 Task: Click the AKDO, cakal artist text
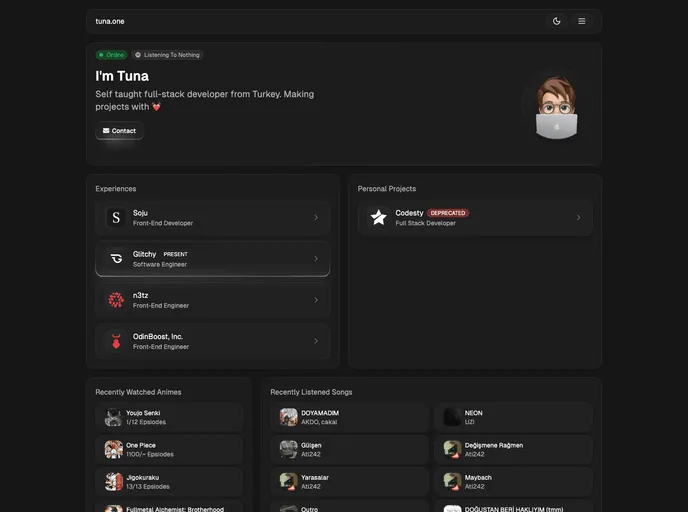point(319,422)
